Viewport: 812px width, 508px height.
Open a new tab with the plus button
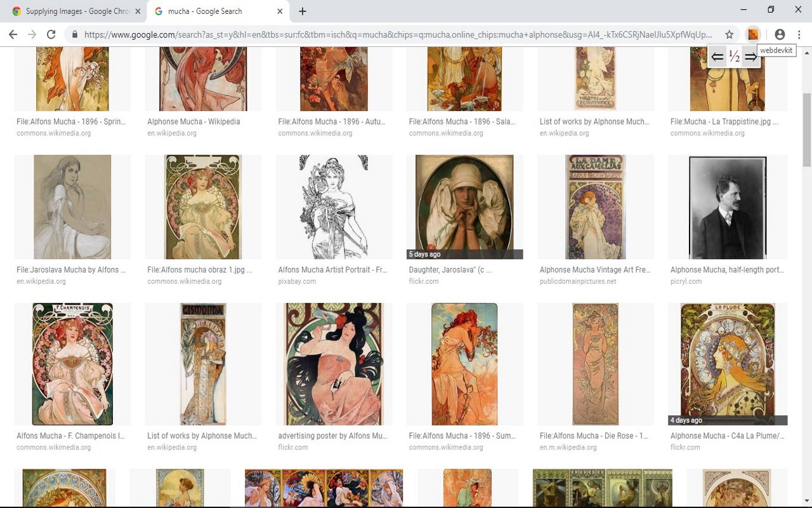303,11
